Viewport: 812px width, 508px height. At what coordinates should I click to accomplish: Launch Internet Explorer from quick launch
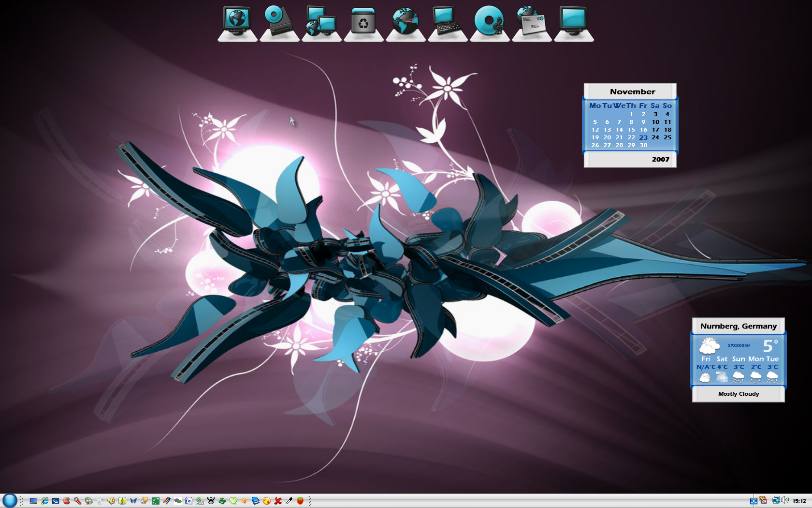click(x=45, y=501)
